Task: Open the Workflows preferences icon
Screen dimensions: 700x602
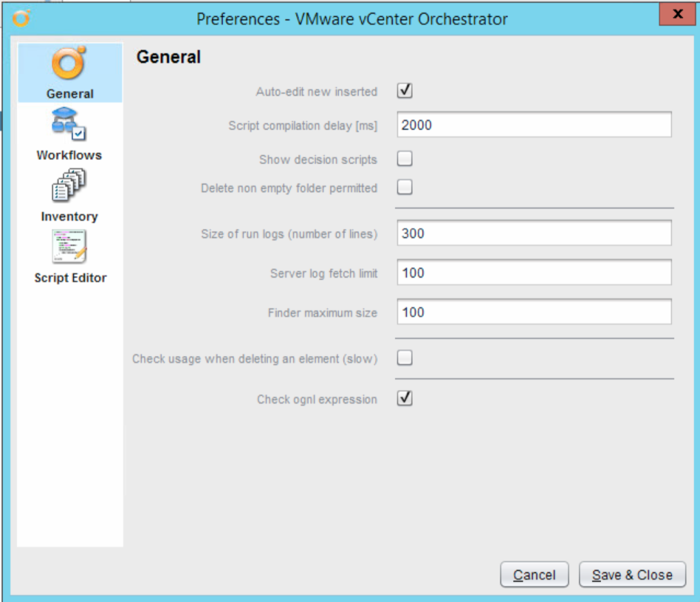Action: point(69,124)
